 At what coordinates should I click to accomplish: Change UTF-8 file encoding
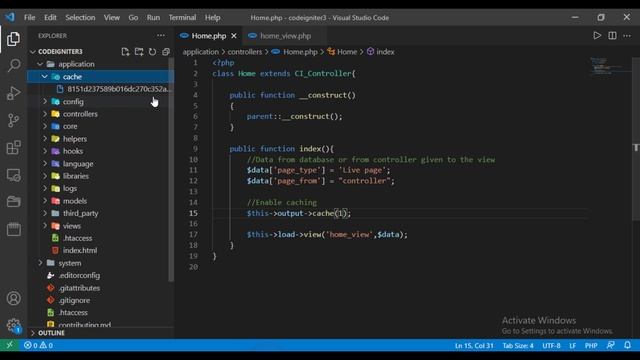551,345
